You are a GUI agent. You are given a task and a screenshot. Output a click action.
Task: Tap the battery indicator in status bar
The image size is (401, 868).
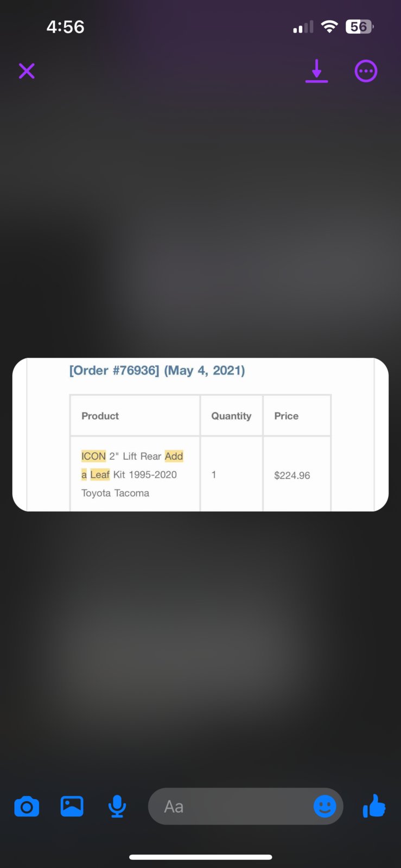pos(360,27)
